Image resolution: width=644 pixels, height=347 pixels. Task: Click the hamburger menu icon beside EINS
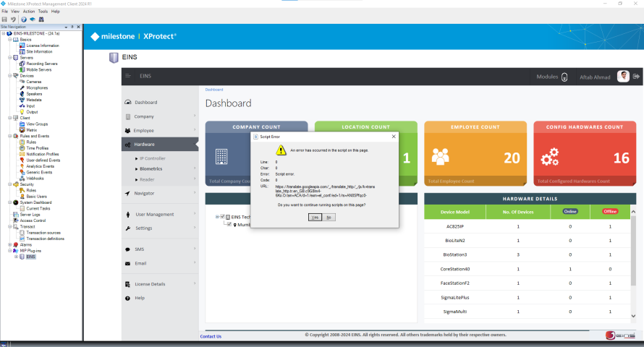128,76
